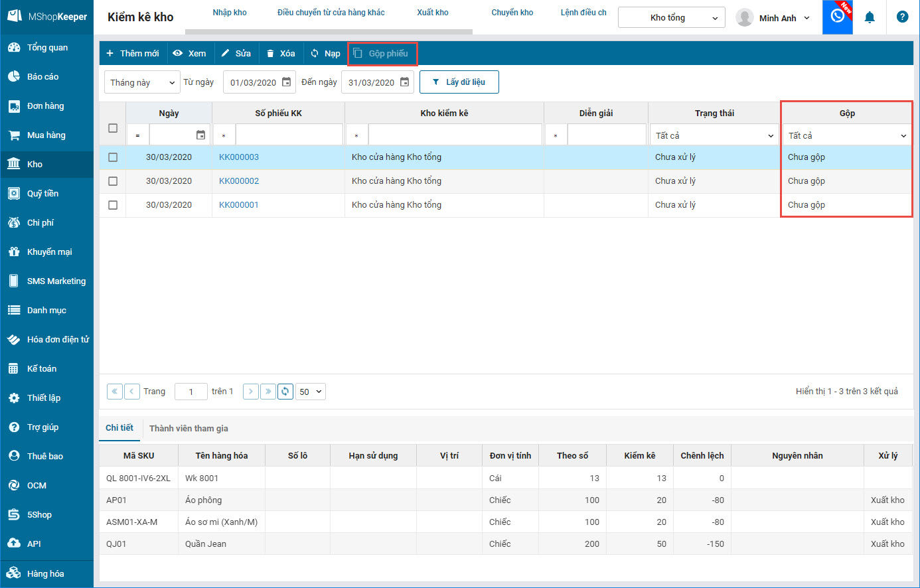The width and height of the screenshot is (920, 588).
Task: Go to the last page arrow
Action: point(268,392)
